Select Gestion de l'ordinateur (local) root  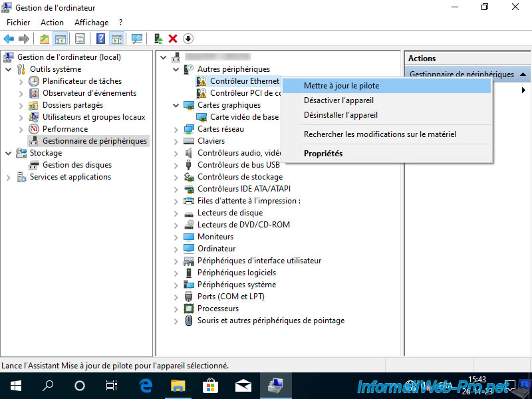click(x=69, y=57)
